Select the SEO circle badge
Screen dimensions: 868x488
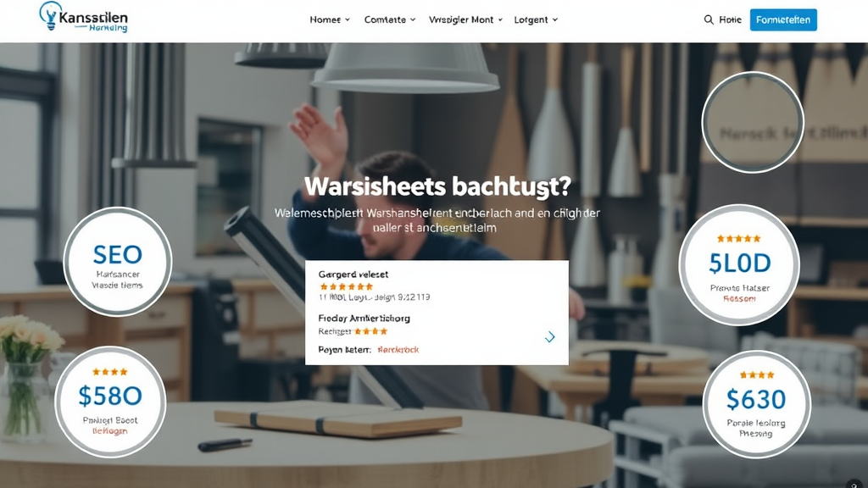pos(117,261)
